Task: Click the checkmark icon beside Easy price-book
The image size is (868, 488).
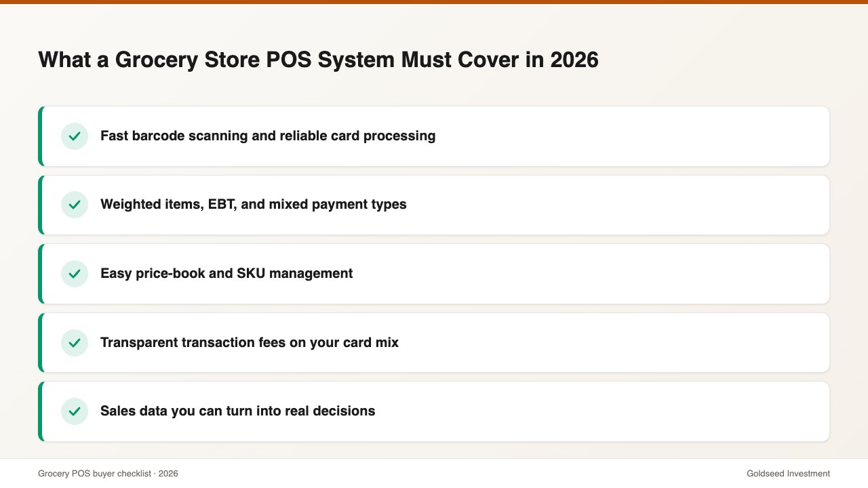Action: 75,274
